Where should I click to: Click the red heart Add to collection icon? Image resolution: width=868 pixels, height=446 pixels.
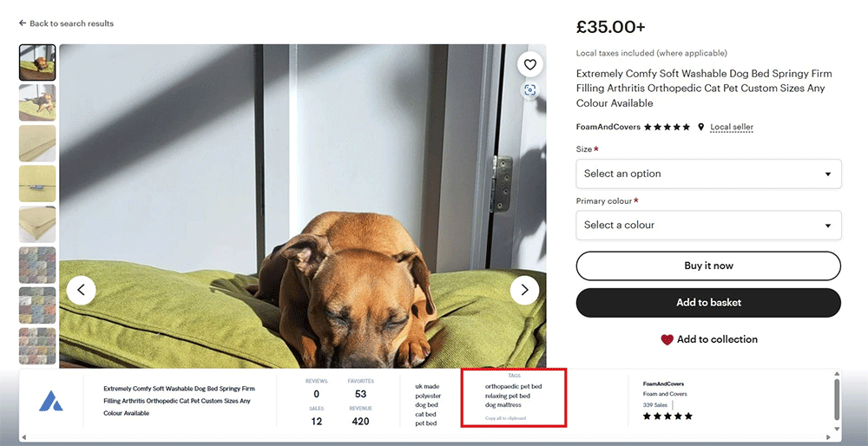pos(667,339)
